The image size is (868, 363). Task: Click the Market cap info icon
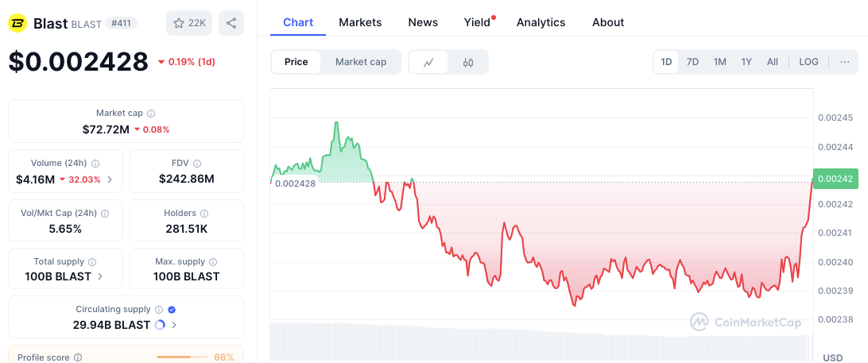[151, 114]
